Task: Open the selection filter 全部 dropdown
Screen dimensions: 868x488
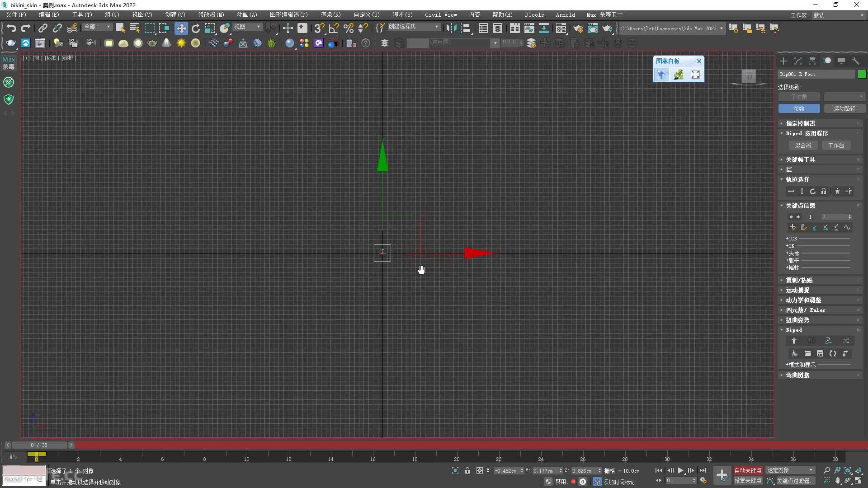Action: [97, 27]
